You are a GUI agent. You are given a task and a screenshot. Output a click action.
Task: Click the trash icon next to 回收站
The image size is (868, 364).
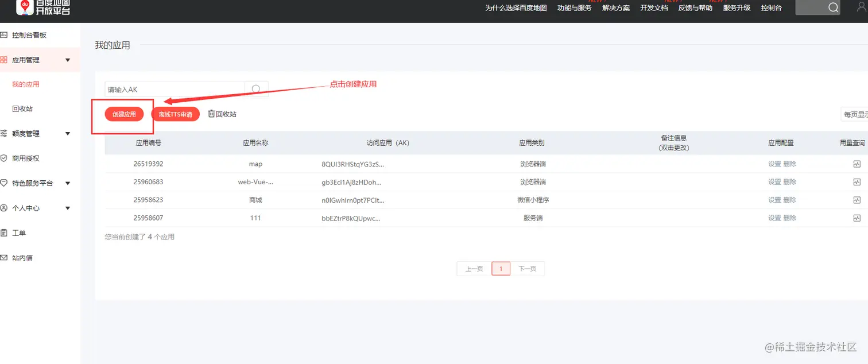(x=211, y=114)
